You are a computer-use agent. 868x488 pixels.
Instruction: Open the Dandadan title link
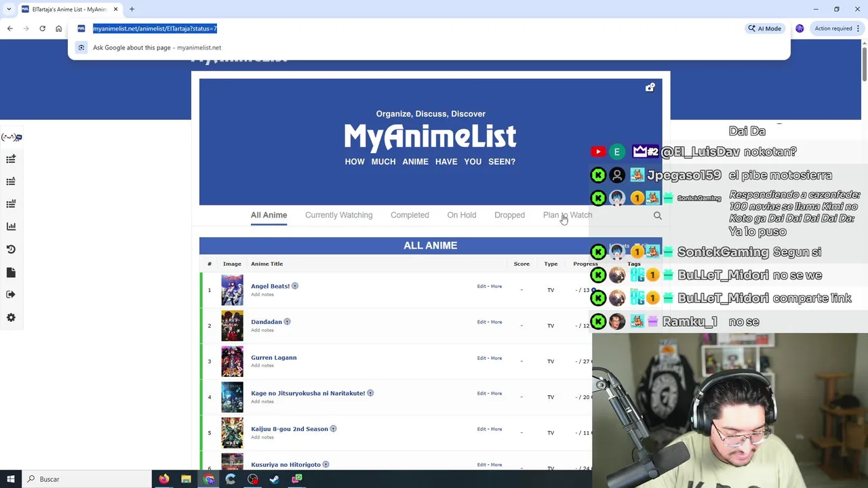pos(266,322)
